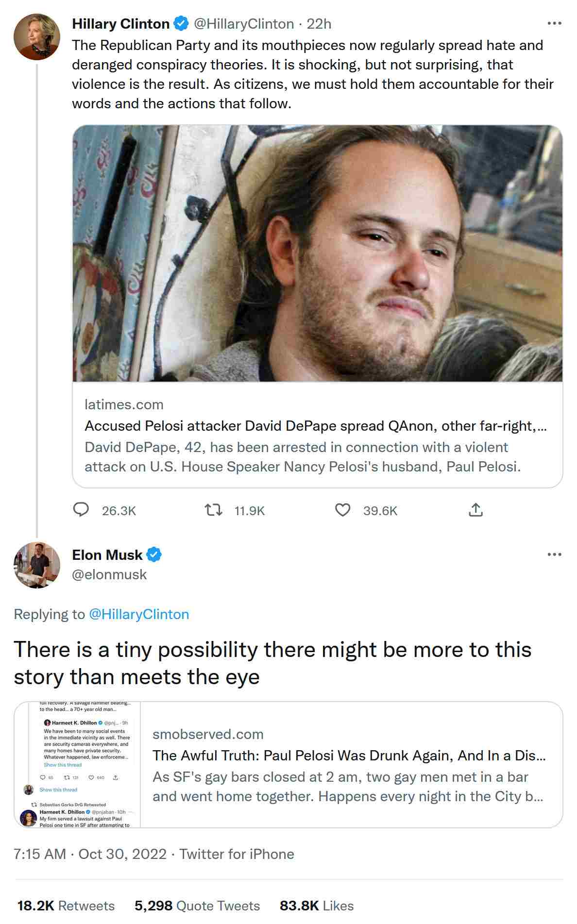The width and height of the screenshot is (577, 924).
Task: Open the three-dot menu on Hillary Clinton's tweet
Action: coord(554,23)
